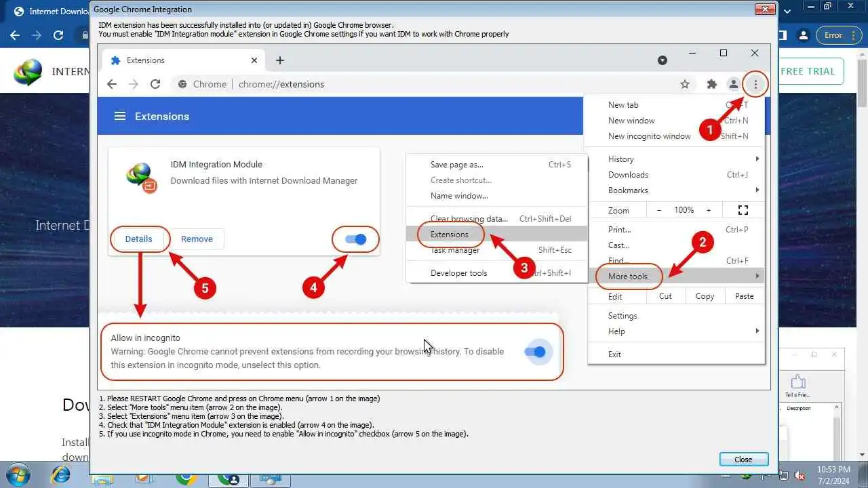Screen dimensions: 868x488
Task: Click the muted volume icon in the system tray
Action: coord(800,476)
